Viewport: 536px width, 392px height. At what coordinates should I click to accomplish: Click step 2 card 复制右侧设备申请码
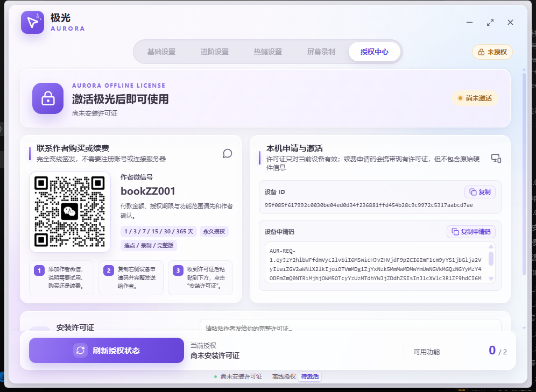pos(131,277)
